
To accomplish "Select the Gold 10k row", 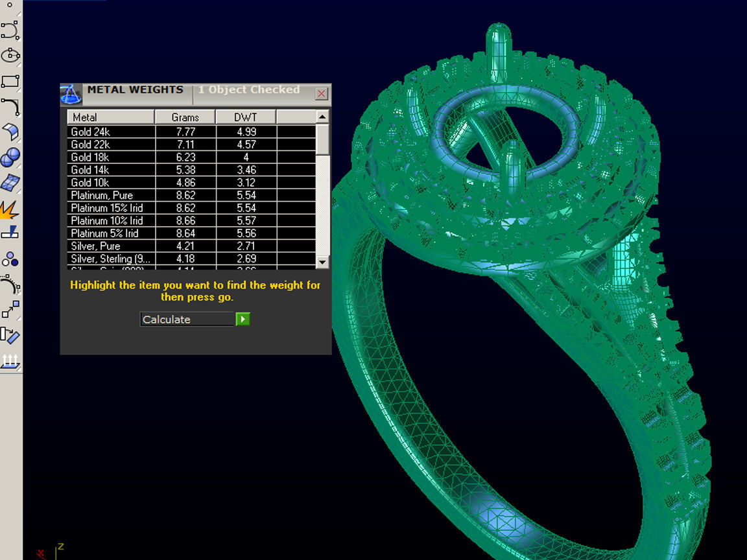I will click(191, 182).
